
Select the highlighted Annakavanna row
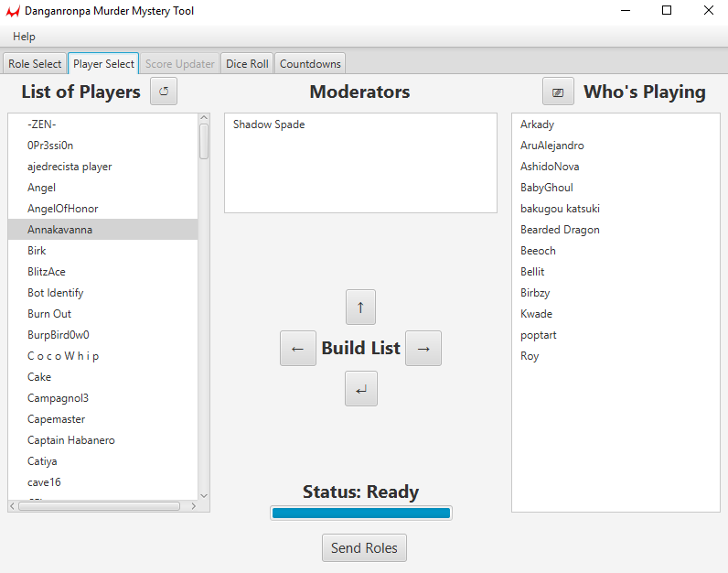point(102,230)
